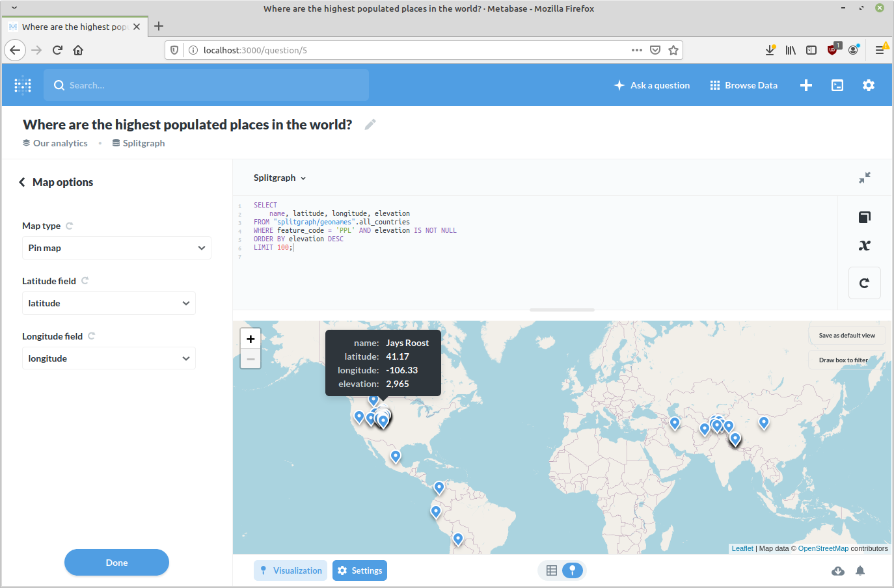Click the plus create new icon

point(806,85)
